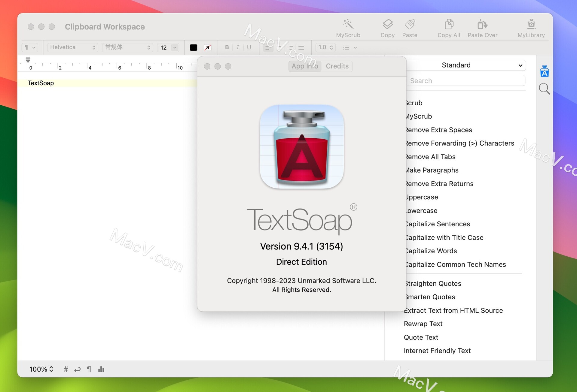This screenshot has width=577, height=392.
Task: Toggle italic formatting icon
Action: click(x=237, y=47)
